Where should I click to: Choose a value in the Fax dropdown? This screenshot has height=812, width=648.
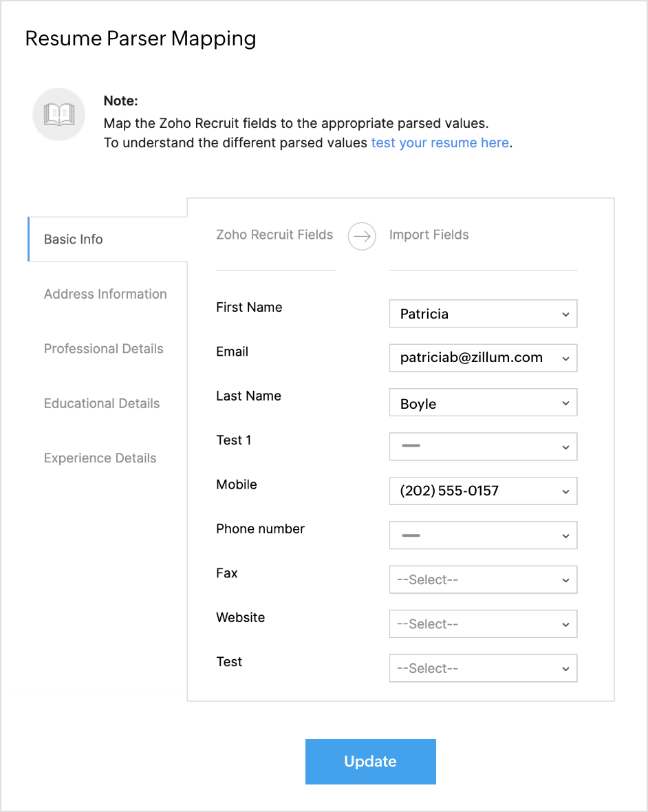pyautogui.click(x=483, y=579)
